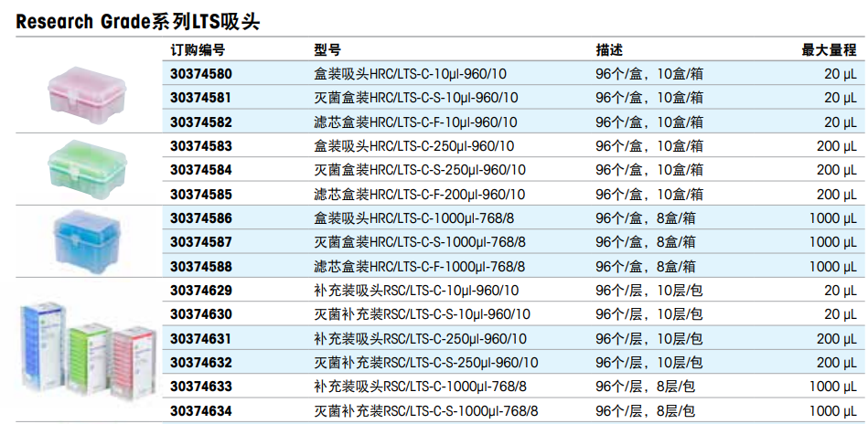
Task: Click the pink tip box product image
Action: click(x=88, y=95)
